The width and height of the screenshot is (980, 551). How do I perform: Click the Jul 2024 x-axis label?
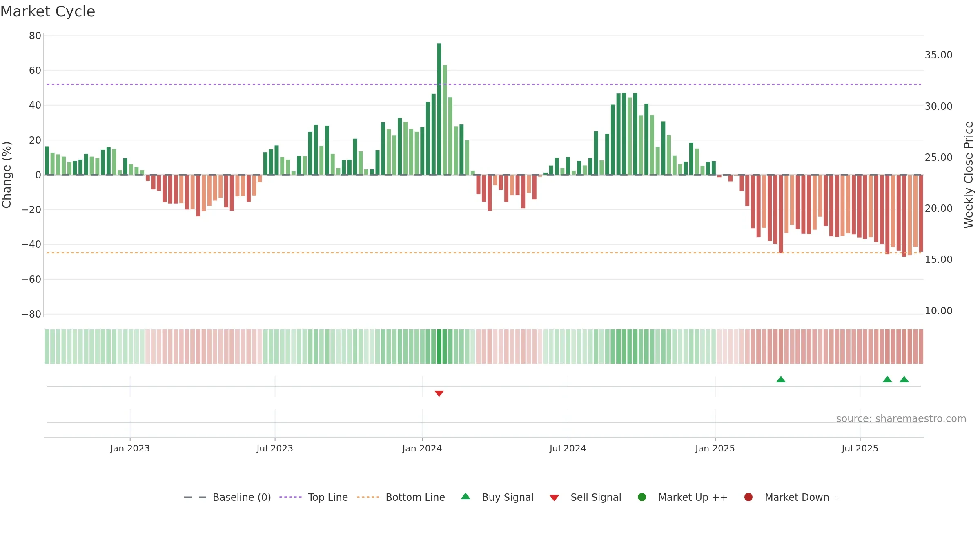pos(568,449)
